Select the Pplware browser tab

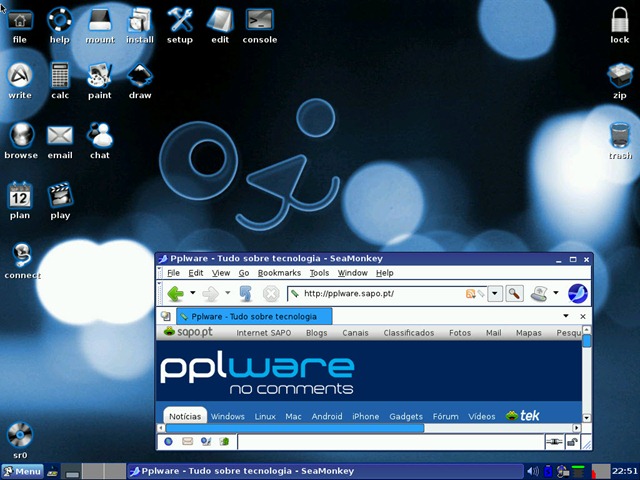tap(254, 316)
